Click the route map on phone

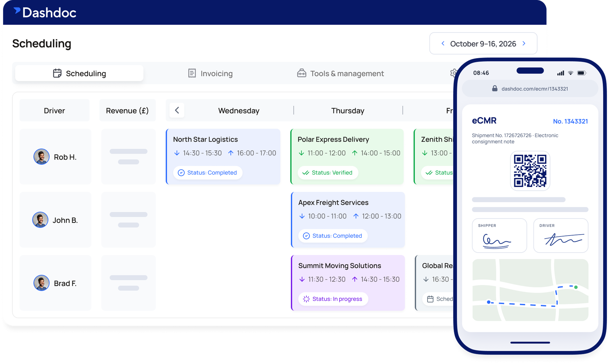(530, 290)
